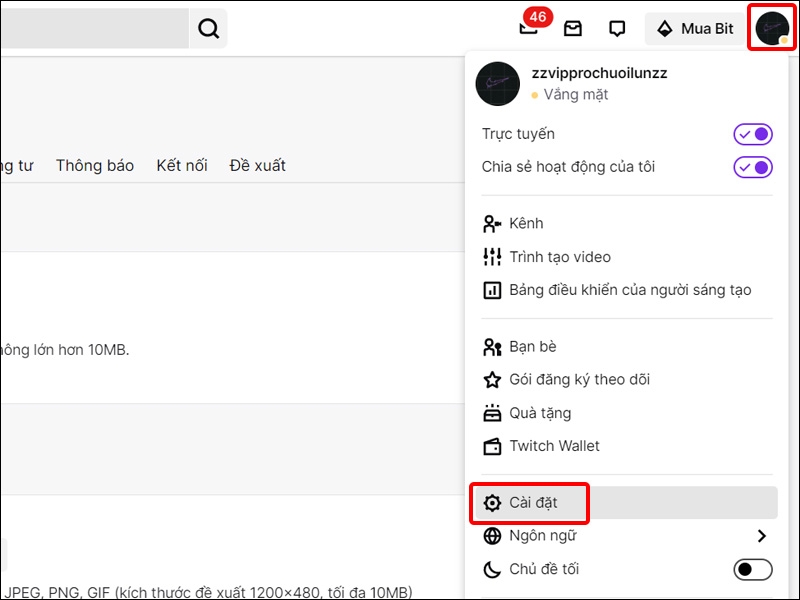
Task: Open Bạn bè menu item
Action: pyautogui.click(x=627, y=347)
